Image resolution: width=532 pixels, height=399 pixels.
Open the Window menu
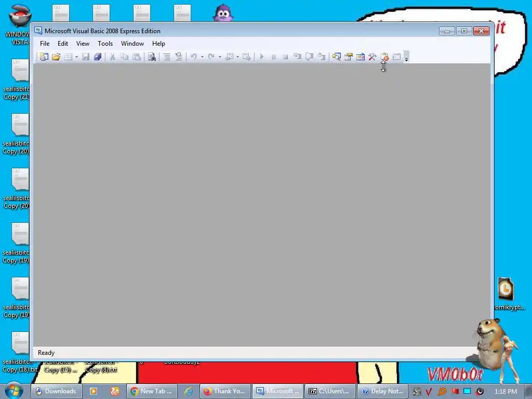(x=132, y=44)
